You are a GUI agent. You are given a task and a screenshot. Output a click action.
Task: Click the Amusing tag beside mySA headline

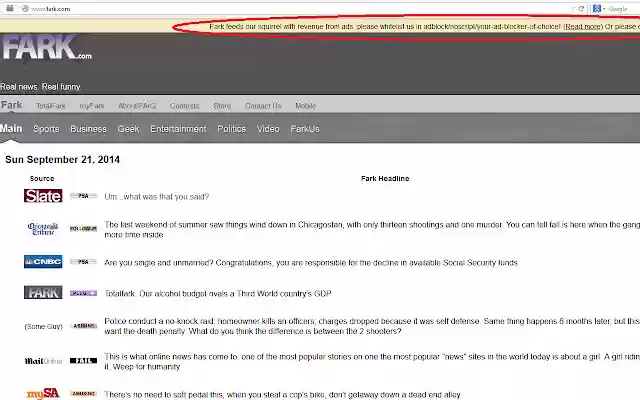click(x=83, y=393)
